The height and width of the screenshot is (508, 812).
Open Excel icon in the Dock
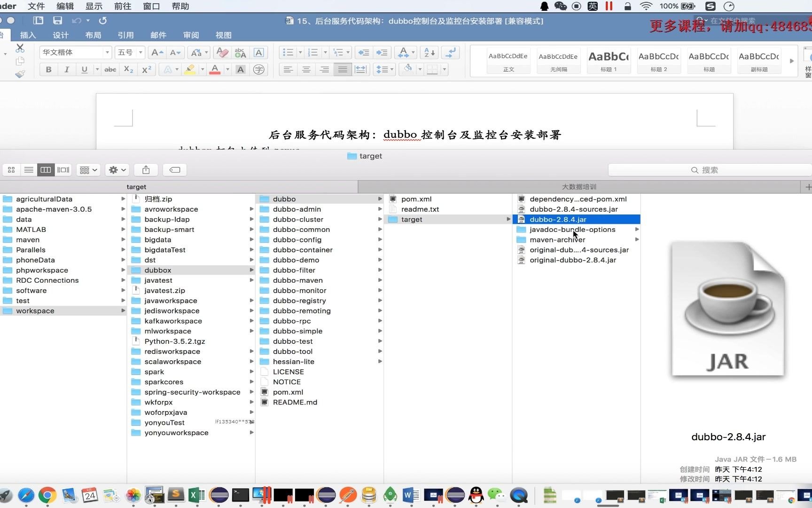pos(196,495)
